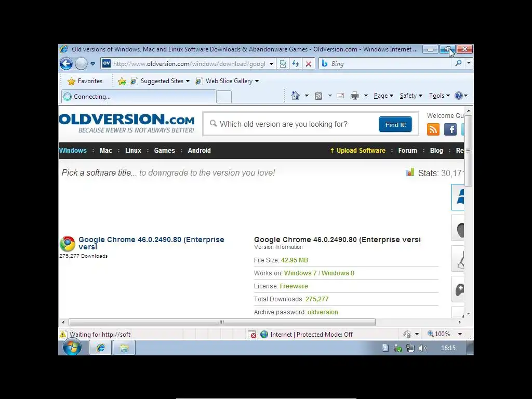Click the Bing search magnifier icon
Screen dimensions: 532x399
458,63
